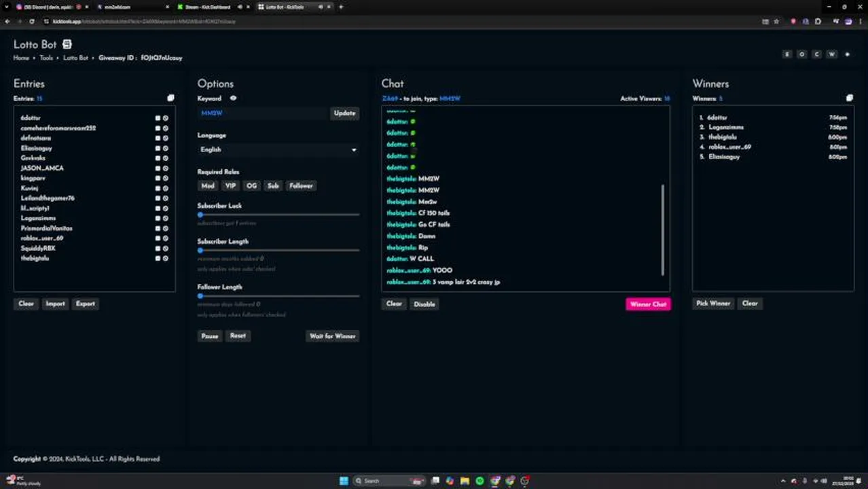Copy the winners list using the copy icon
The image size is (868, 489).
849,98
